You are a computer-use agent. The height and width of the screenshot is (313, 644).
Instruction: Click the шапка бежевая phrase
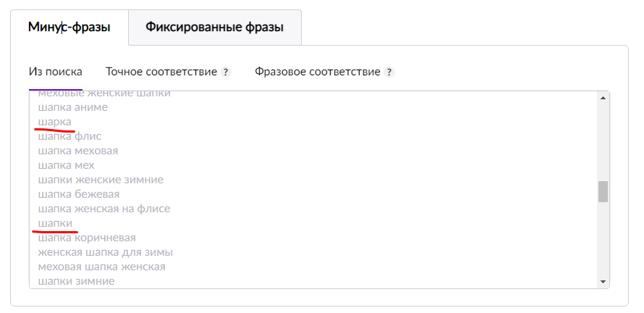(x=78, y=194)
